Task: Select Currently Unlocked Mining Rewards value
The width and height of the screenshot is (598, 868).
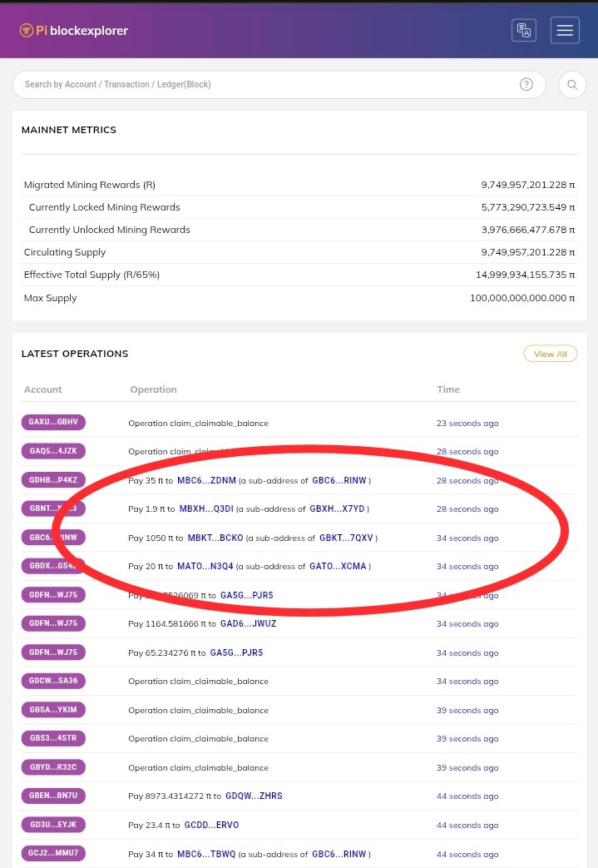Action: point(528,230)
